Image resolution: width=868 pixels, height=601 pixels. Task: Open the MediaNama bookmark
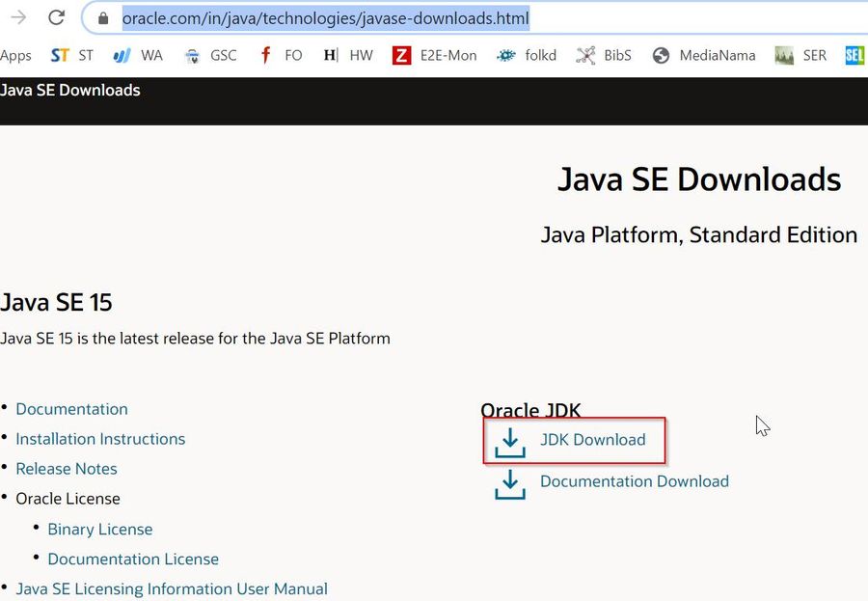point(704,55)
